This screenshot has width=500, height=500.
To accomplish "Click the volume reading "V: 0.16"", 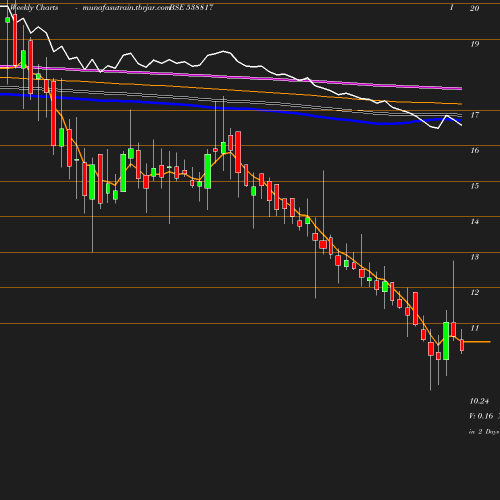I will (x=481, y=416).
